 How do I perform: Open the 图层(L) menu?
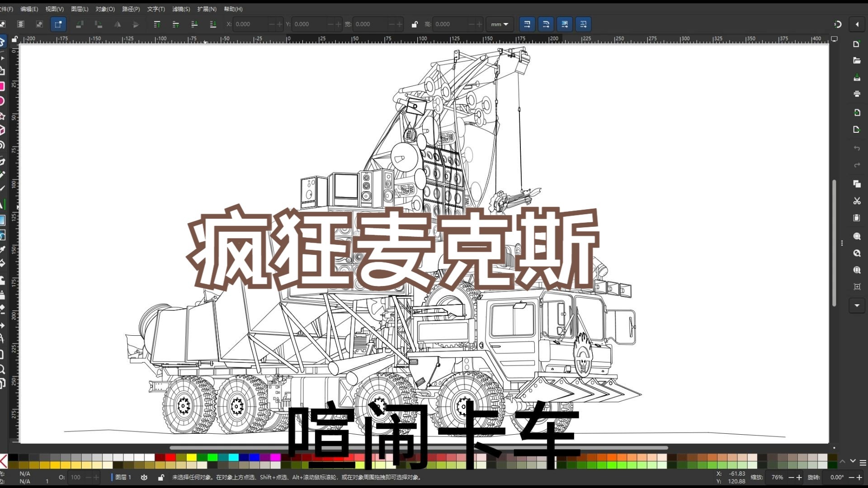coord(80,9)
